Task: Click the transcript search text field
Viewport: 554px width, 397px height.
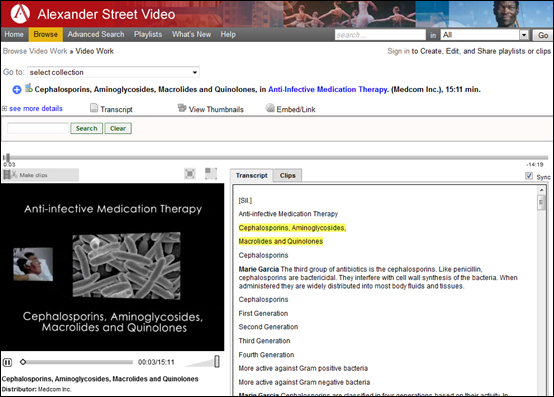Action: click(x=38, y=128)
